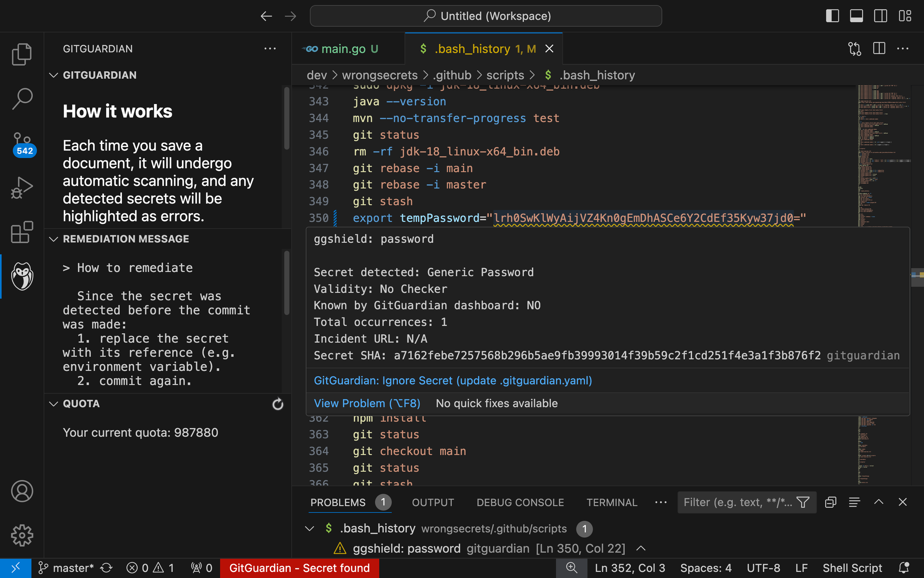924x578 pixels.
Task: Toggle the primary sidebar visibility
Action: pyautogui.click(x=832, y=15)
